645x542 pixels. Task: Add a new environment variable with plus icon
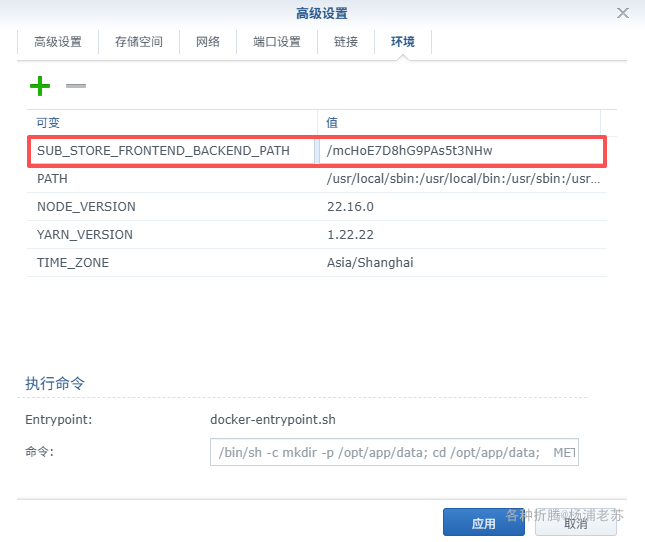pyautogui.click(x=40, y=86)
